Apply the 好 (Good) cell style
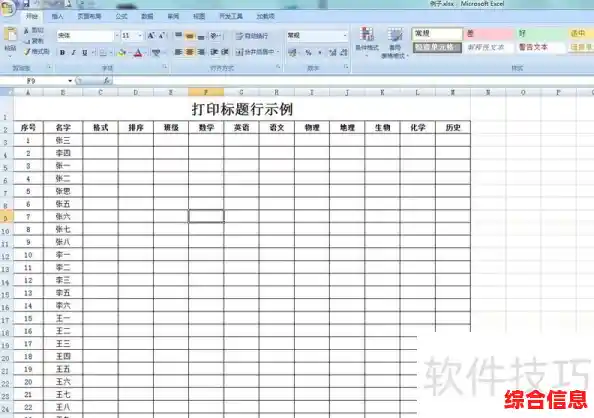594x418 pixels. [541, 34]
